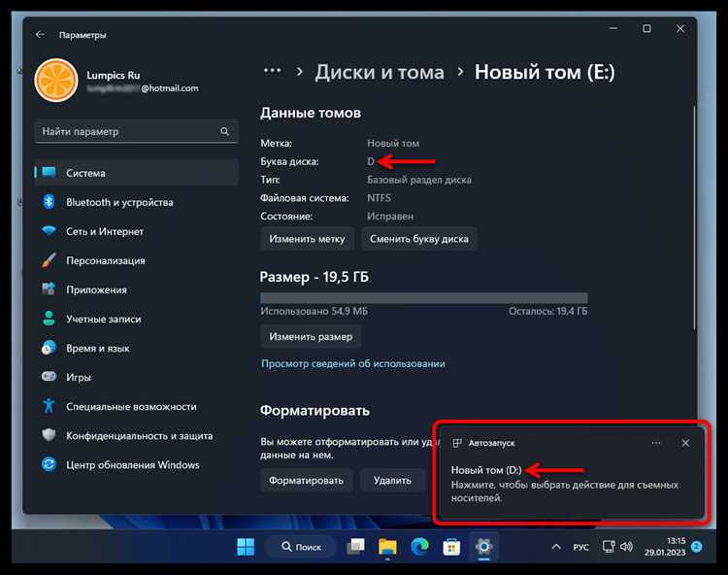Switch input language РУС
This screenshot has width=728, height=575.
[x=580, y=547]
